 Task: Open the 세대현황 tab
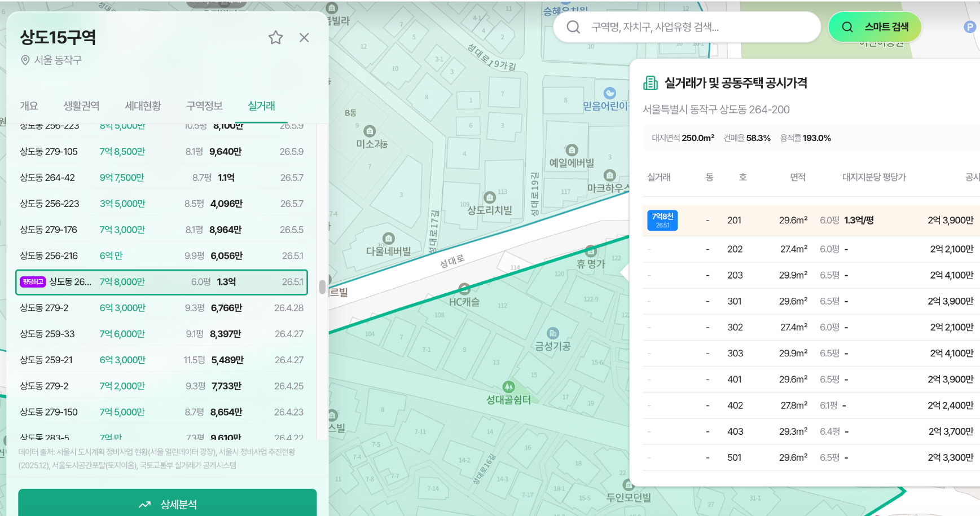point(143,105)
